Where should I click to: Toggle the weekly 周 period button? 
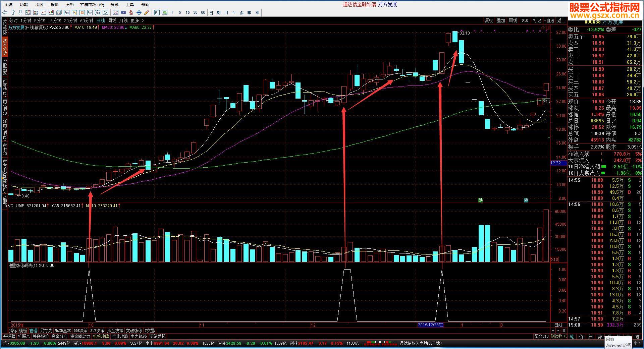coord(219,12)
